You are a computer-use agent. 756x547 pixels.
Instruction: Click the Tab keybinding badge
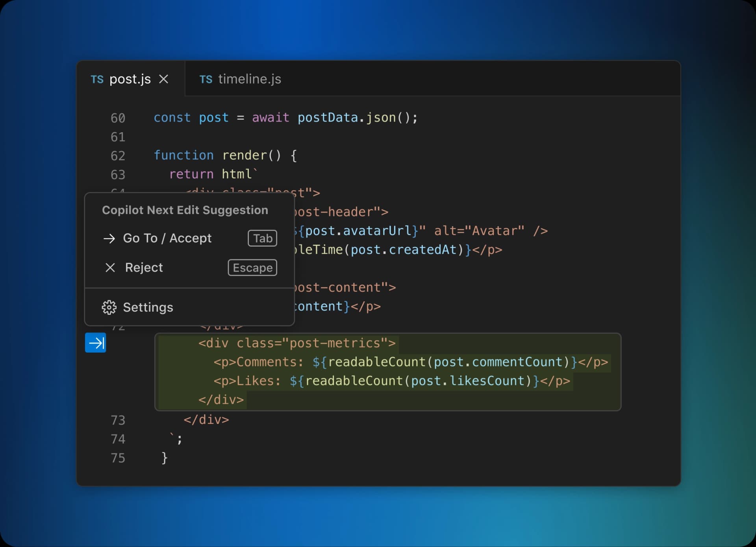tap(262, 238)
